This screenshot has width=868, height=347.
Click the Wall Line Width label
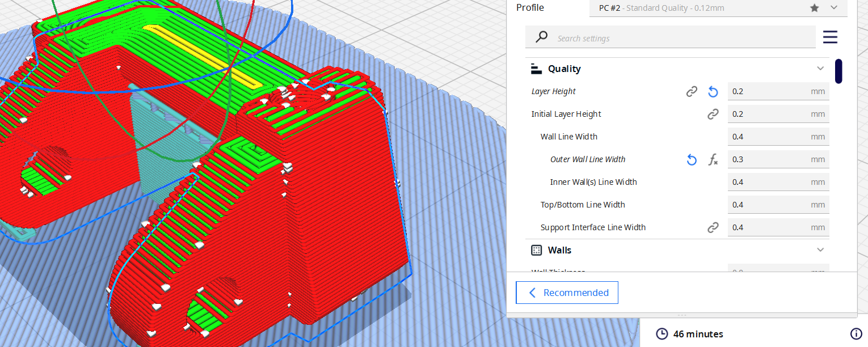click(569, 137)
